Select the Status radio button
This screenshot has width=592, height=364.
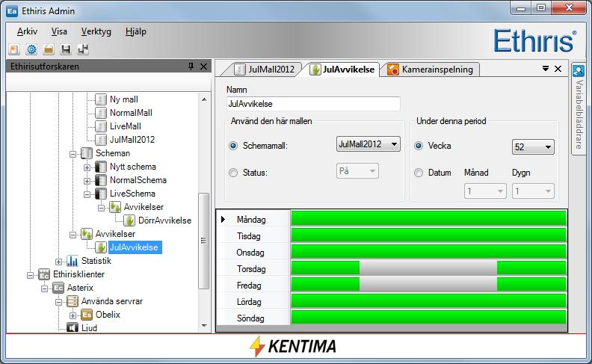coord(233,173)
